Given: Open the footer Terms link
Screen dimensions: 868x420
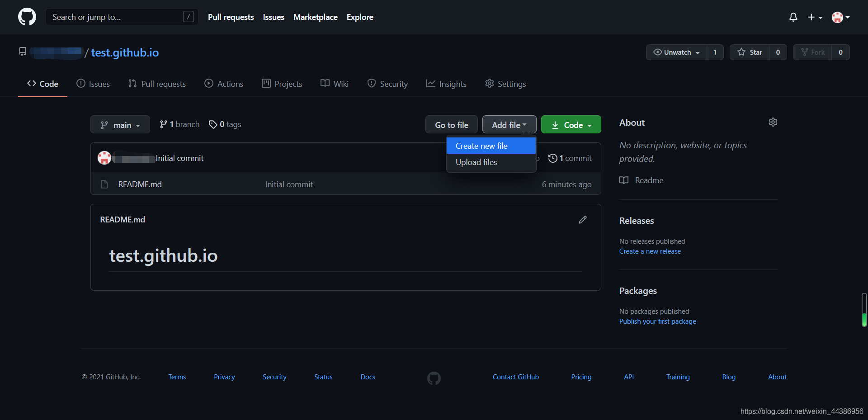Looking at the screenshot, I should tap(177, 377).
